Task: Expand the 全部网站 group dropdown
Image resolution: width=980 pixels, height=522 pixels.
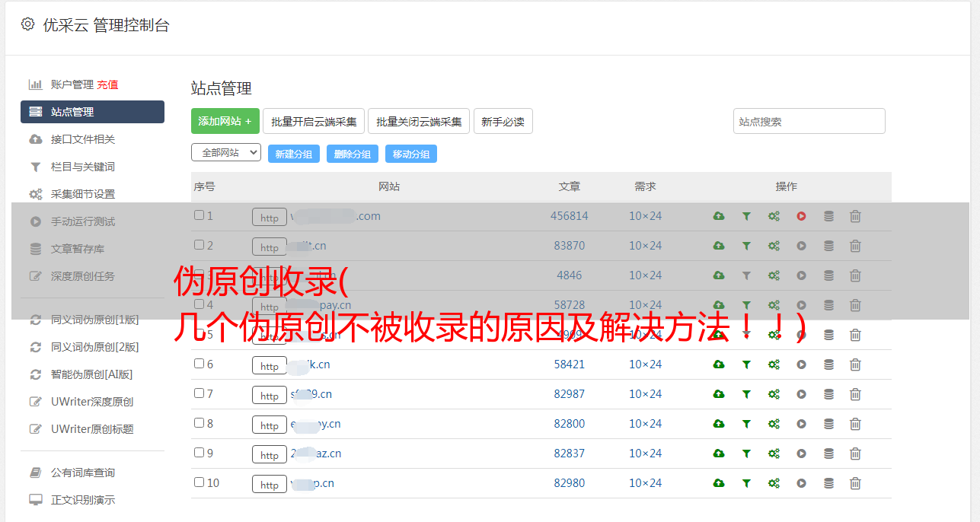Action: pyautogui.click(x=226, y=153)
